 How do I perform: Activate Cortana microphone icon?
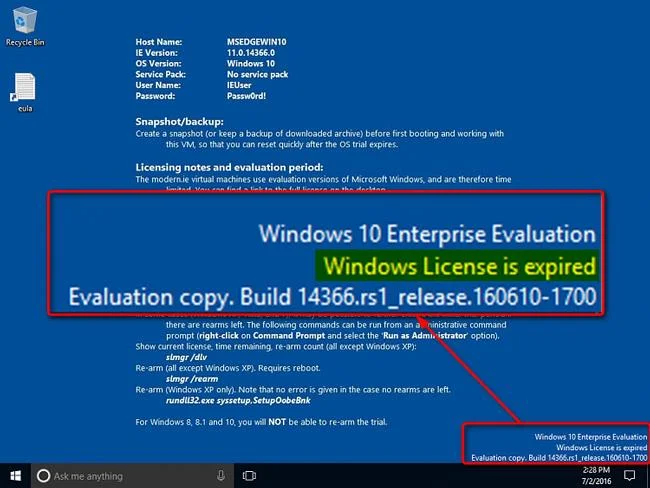pyautogui.click(x=221, y=476)
